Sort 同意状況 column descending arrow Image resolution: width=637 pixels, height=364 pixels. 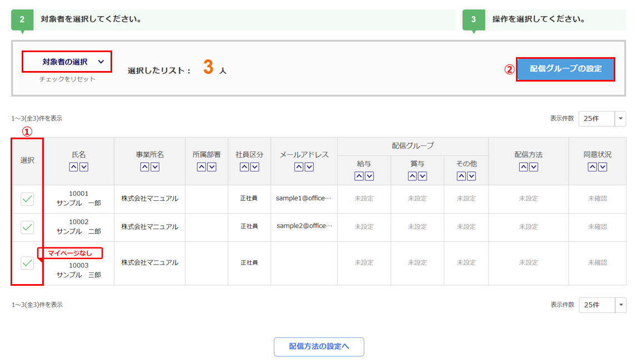point(603,167)
